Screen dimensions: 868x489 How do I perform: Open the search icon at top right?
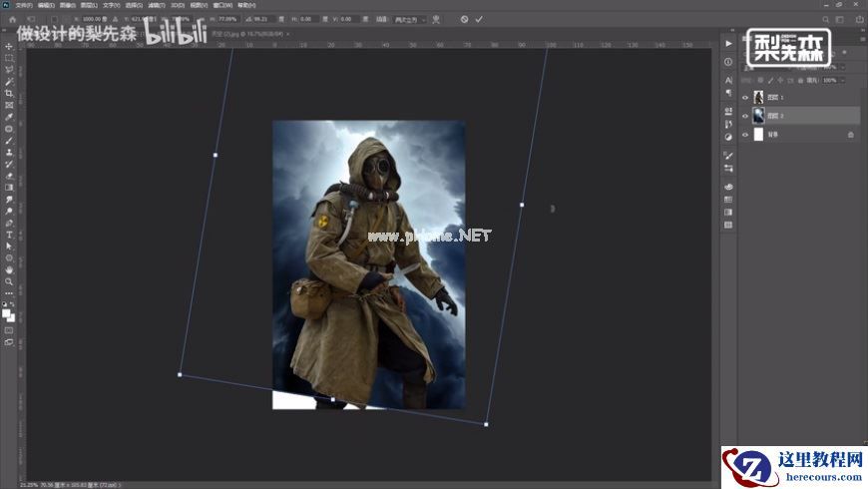pos(825,19)
